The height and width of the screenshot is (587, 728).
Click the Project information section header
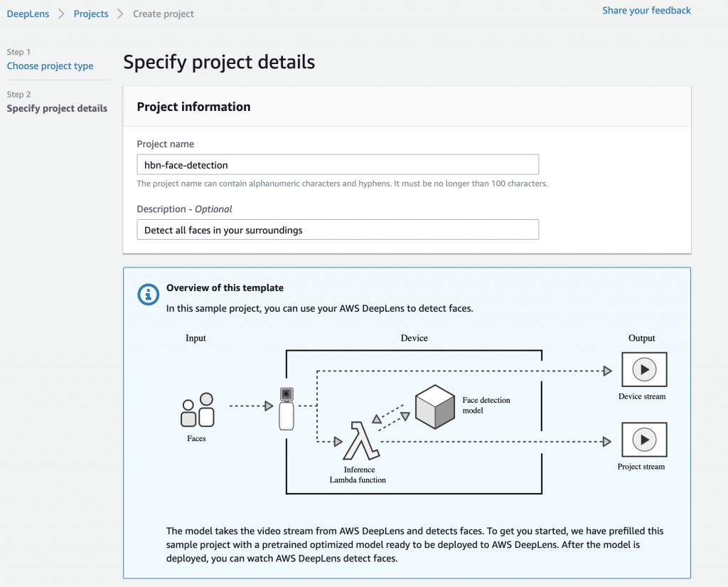click(x=193, y=107)
